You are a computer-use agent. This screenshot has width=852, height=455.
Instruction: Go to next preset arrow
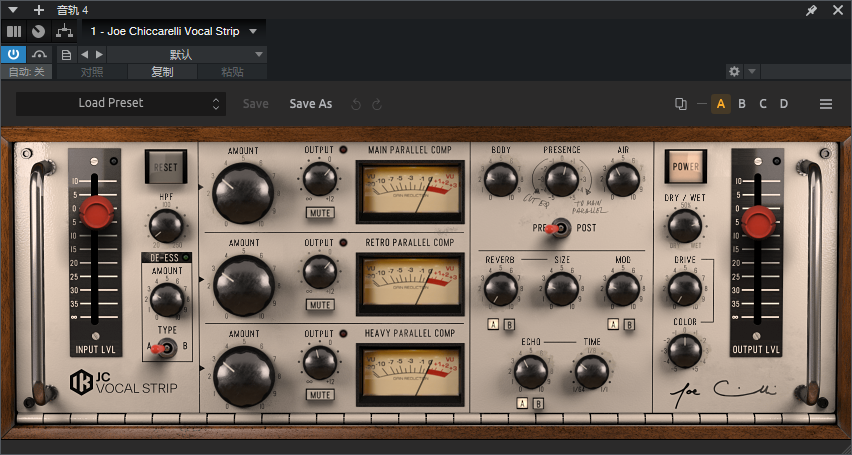99,54
